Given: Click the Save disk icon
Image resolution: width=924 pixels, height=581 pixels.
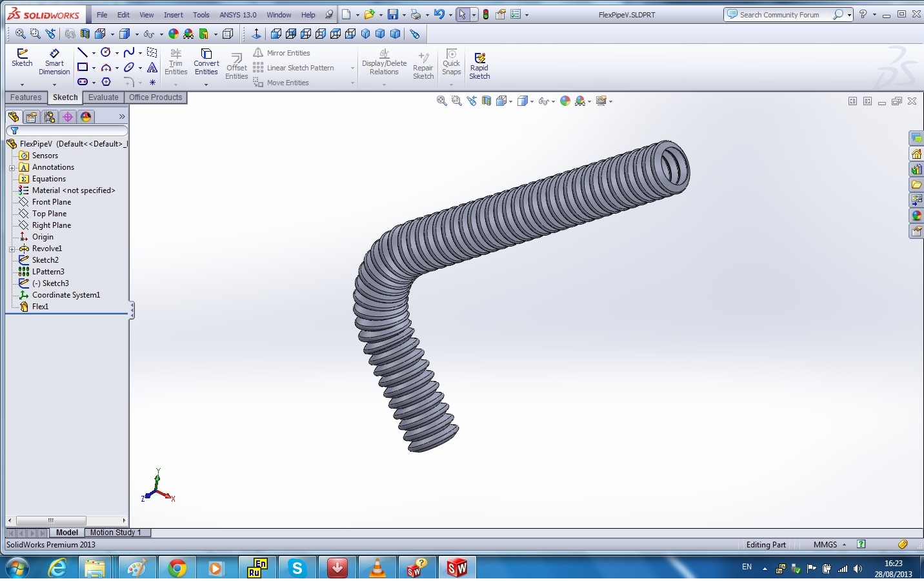Looking at the screenshot, I should click(392, 14).
